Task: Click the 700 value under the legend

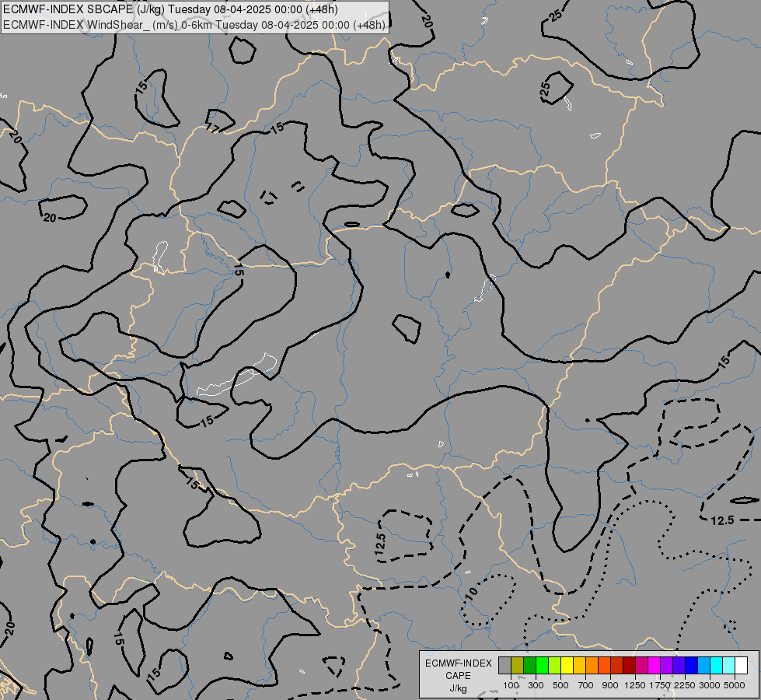Action: (586, 685)
